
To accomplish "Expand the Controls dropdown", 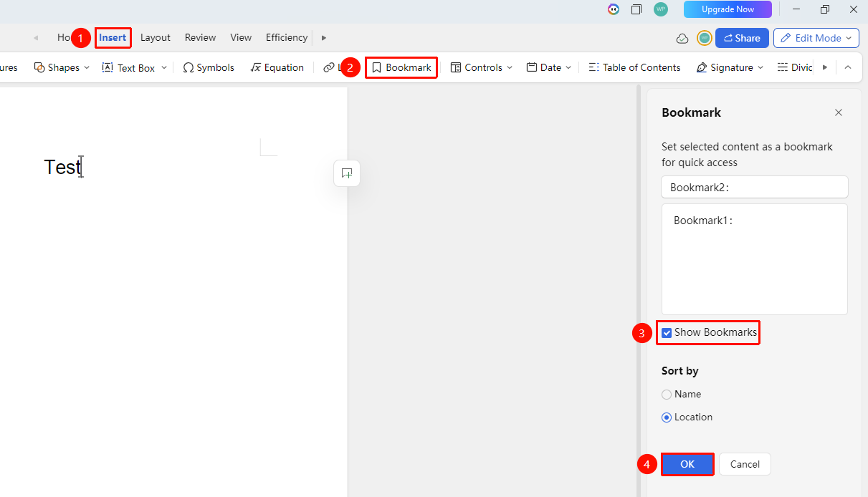I will pos(482,67).
